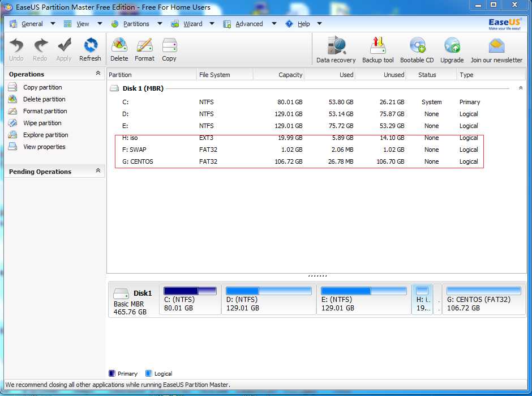Viewport: 532px width, 396px height.
Task: Click the Redo toolbar icon
Action: pos(40,45)
